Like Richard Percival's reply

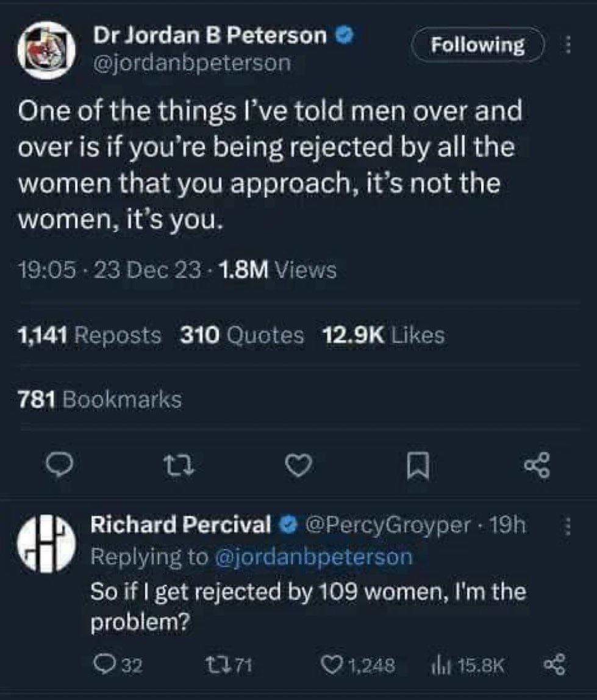click(359, 665)
